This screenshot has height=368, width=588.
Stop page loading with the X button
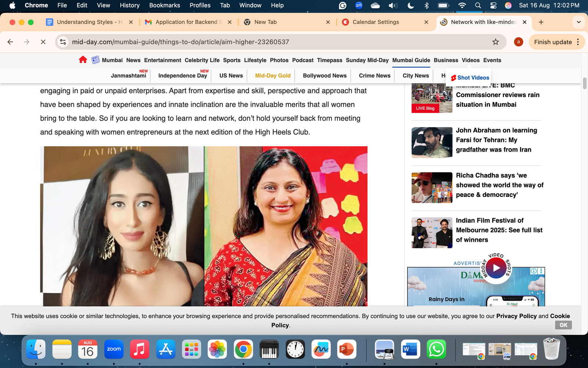43,42
